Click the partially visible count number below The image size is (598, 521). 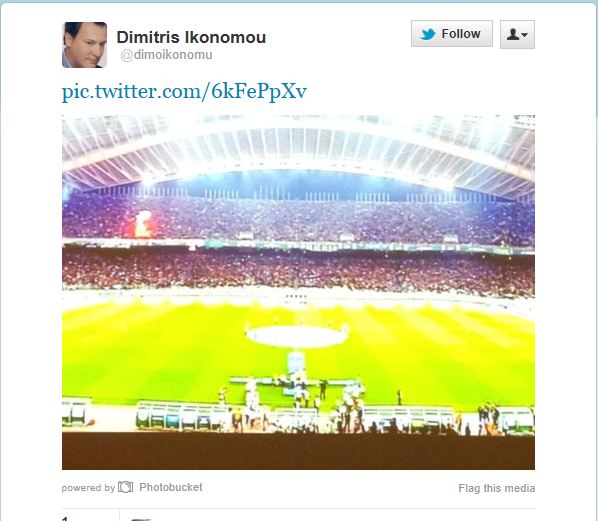click(x=65, y=518)
